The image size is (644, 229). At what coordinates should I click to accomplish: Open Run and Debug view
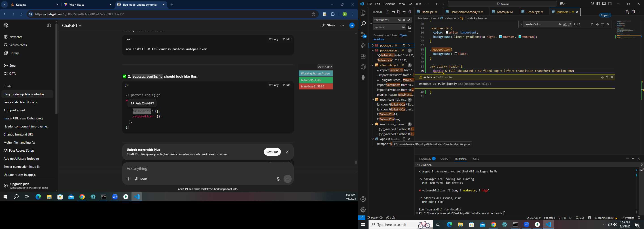[363, 45]
